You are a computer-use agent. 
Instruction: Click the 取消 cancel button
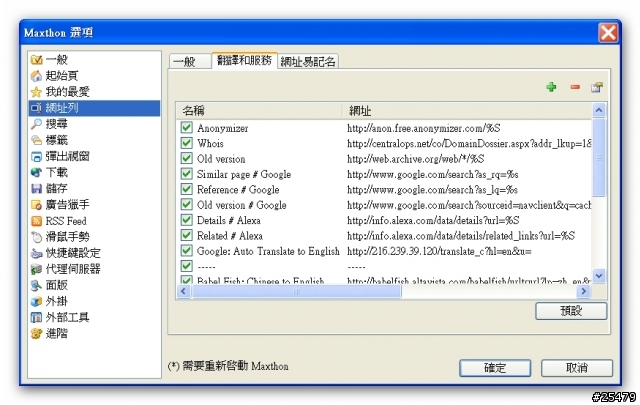(577, 368)
